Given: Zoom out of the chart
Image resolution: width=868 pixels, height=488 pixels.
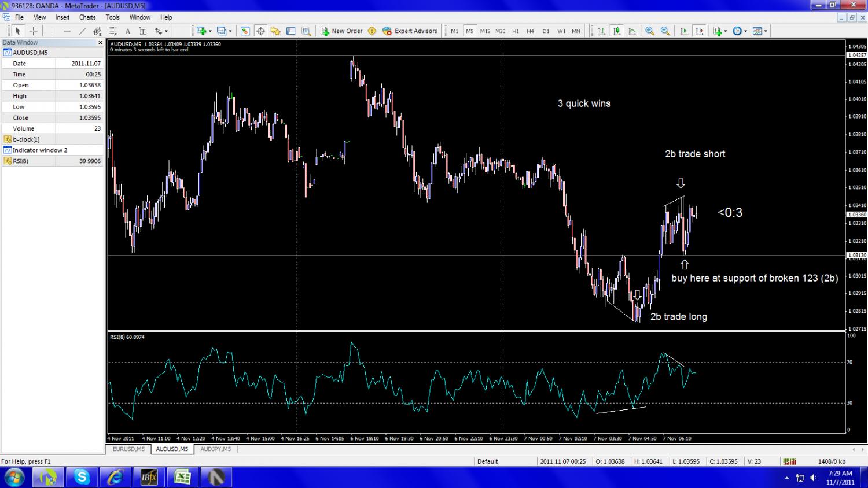Looking at the screenshot, I should 665,31.
